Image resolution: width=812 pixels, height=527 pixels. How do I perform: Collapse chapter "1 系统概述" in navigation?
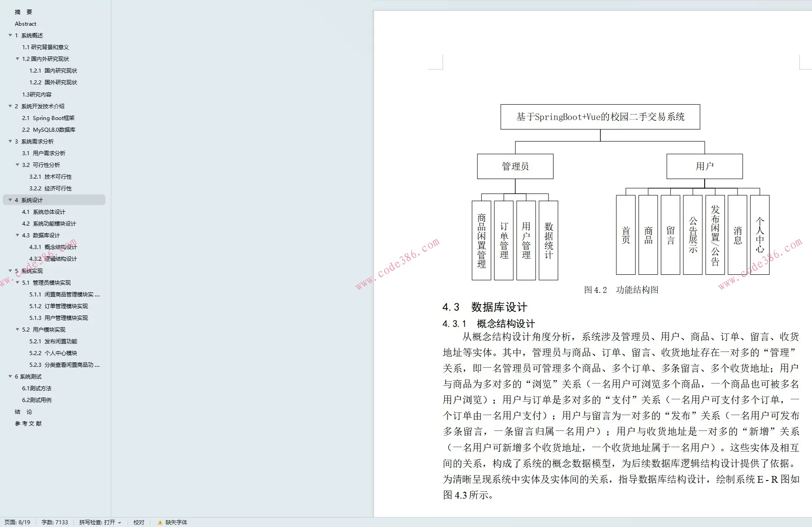pyautogui.click(x=11, y=35)
